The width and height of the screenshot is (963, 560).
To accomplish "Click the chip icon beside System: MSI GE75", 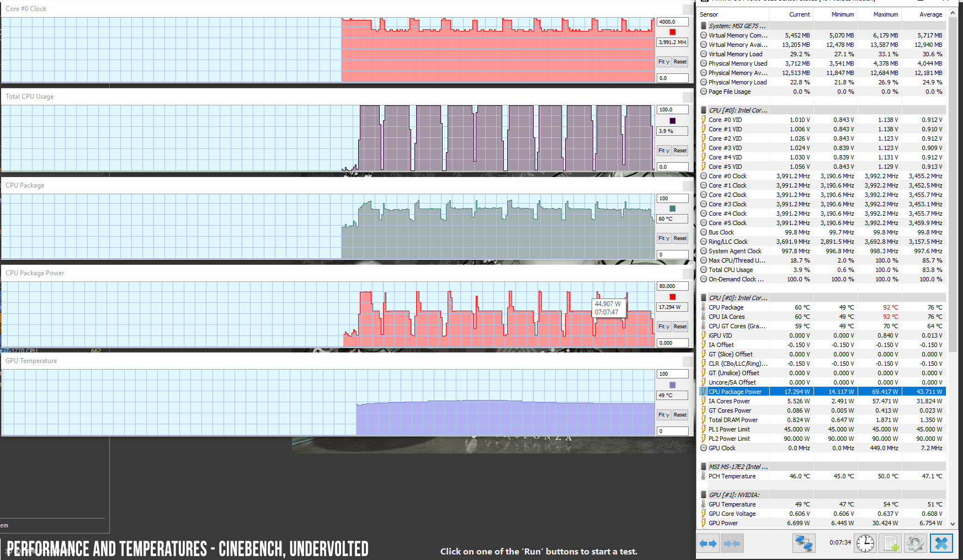I will click(704, 26).
